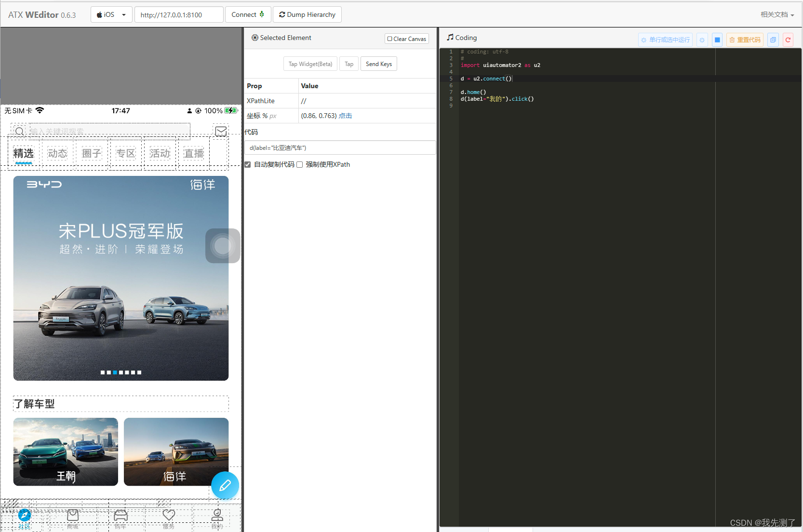The height and width of the screenshot is (532, 803).
Task: Click the phone battery status icon
Action: point(231,111)
